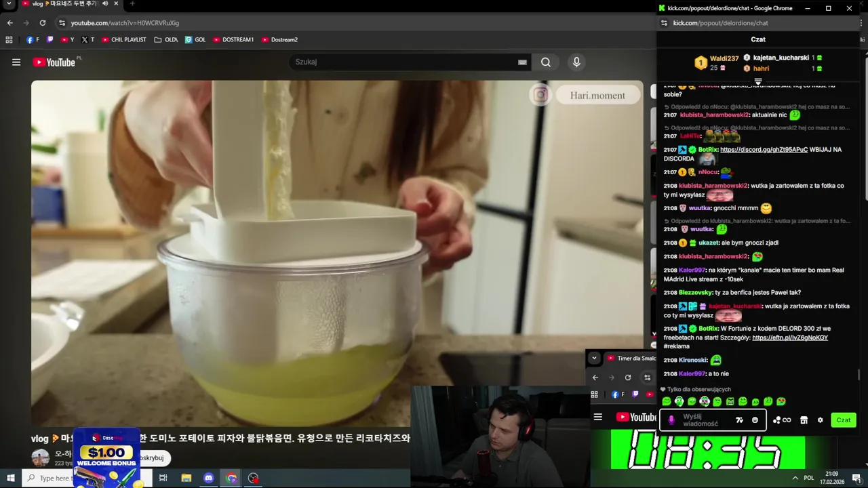Mute the vlog tab's audio speaker icon
The width and height of the screenshot is (868, 488).
105,4
